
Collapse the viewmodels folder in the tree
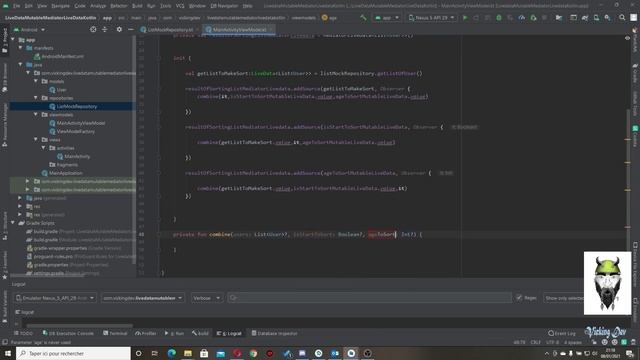(36, 114)
